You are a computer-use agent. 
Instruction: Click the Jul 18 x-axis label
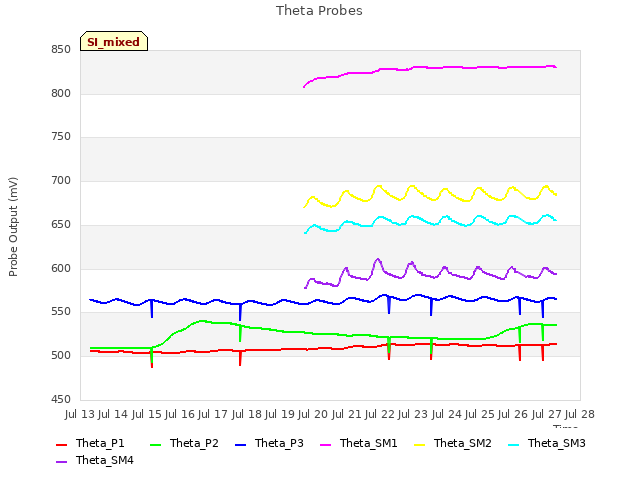247,414
